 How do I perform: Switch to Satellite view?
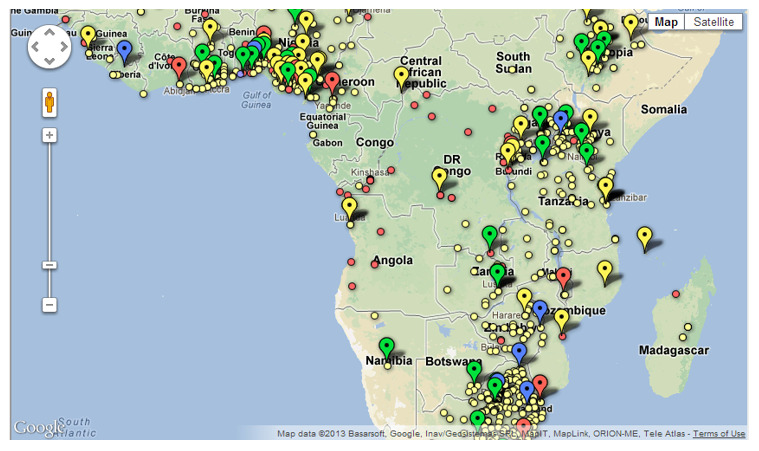click(x=714, y=22)
